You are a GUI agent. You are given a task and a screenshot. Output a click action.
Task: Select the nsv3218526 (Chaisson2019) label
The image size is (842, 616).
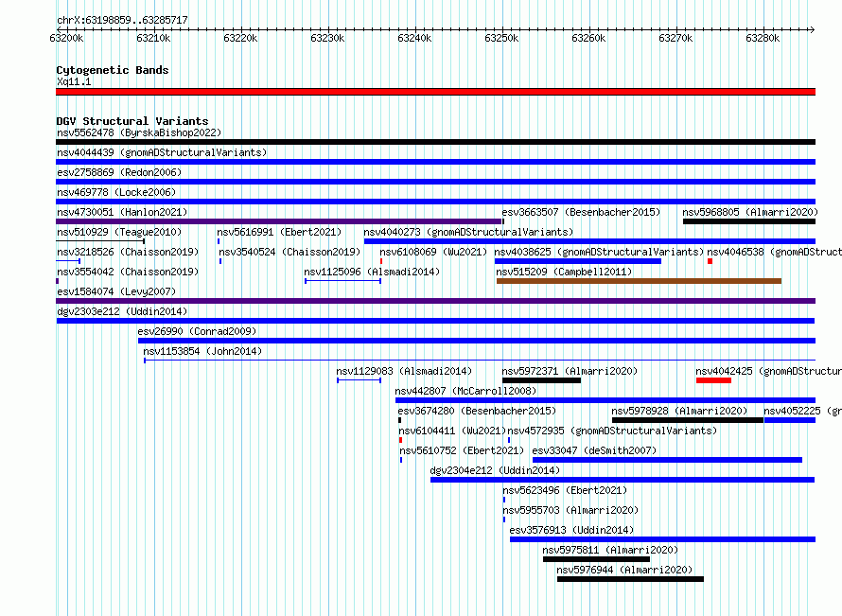tap(128, 252)
